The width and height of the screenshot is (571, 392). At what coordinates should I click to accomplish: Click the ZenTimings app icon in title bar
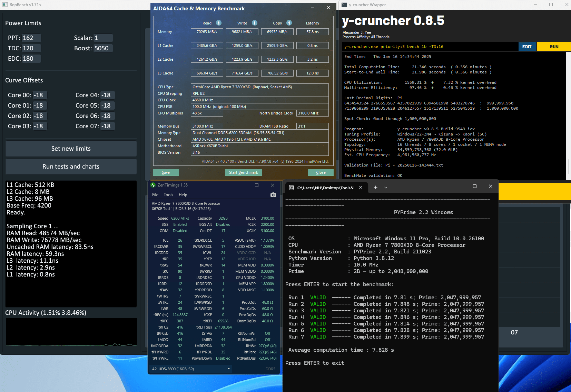pos(153,185)
